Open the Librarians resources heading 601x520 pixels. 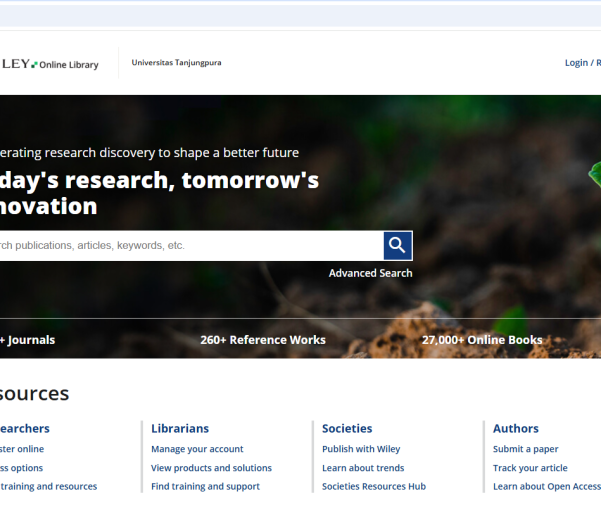pyautogui.click(x=180, y=428)
